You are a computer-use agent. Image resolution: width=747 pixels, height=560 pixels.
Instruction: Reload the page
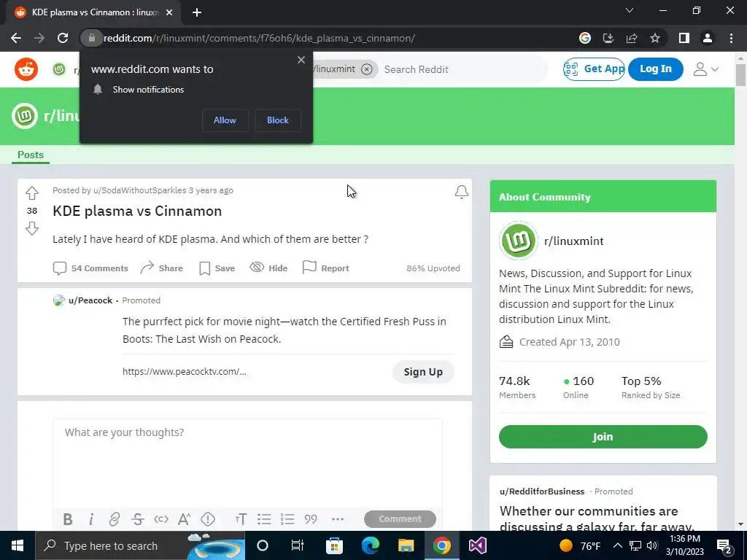pyautogui.click(x=63, y=38)
